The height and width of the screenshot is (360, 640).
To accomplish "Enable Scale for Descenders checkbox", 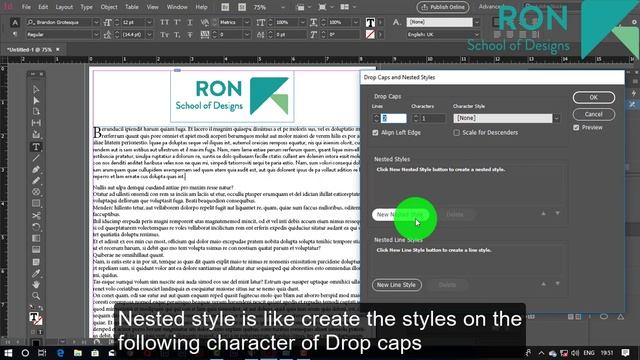I will (456, 133).
